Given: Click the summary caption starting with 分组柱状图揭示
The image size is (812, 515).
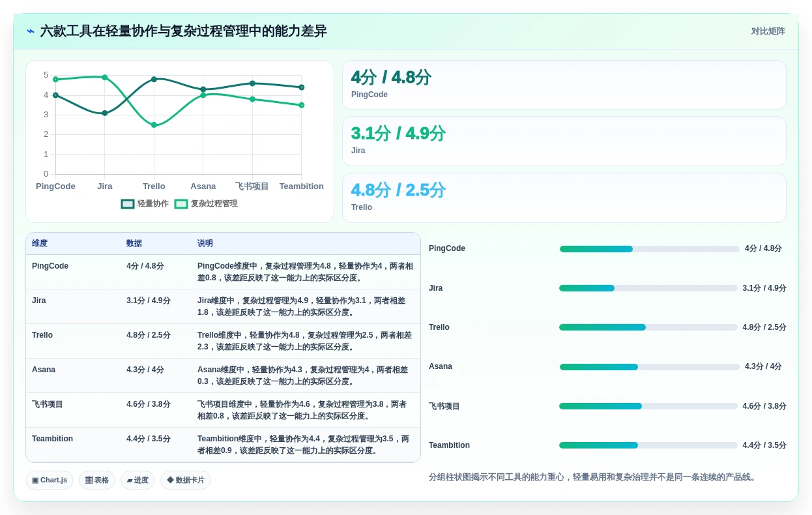Looking at the screenshot, I should [594, 477].
